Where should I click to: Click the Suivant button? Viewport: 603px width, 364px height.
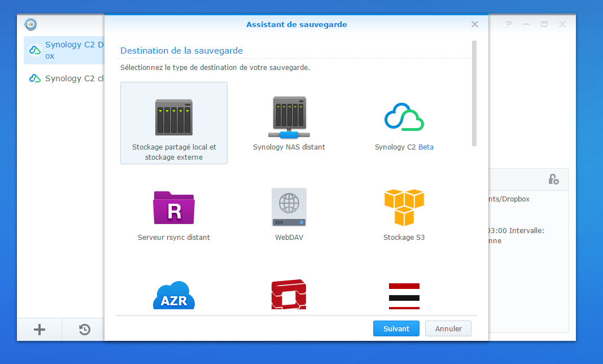click(396, 328)
